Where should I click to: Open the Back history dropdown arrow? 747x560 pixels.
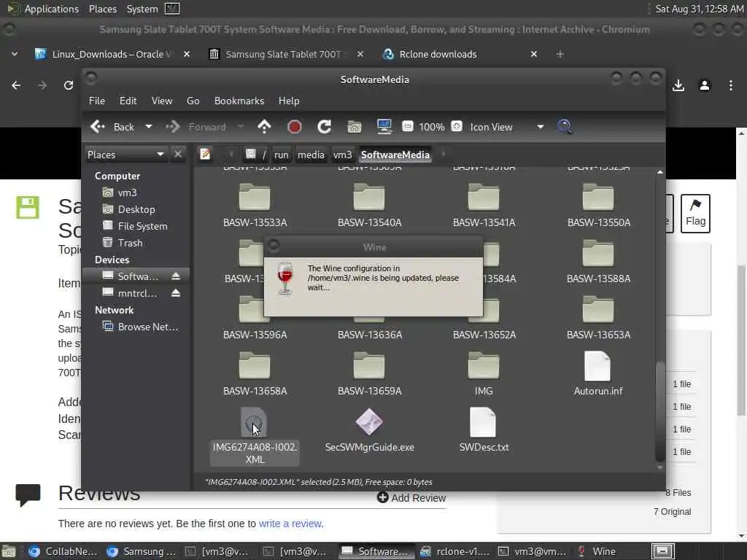coord(149,127)
